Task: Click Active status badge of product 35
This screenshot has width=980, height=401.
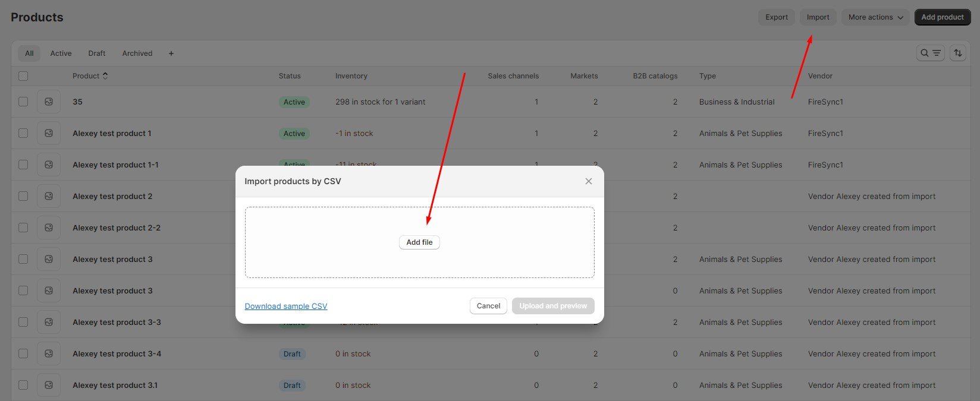Action: [x=294, y=102]
